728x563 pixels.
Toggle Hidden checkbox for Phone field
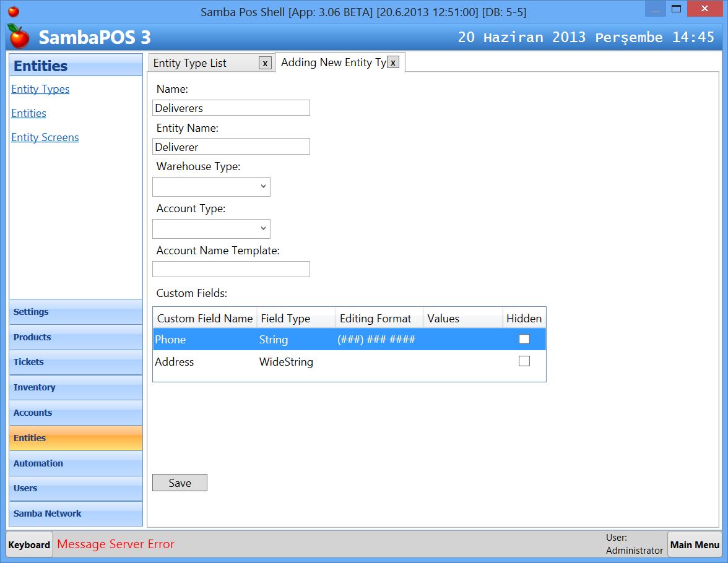[524, 339]
